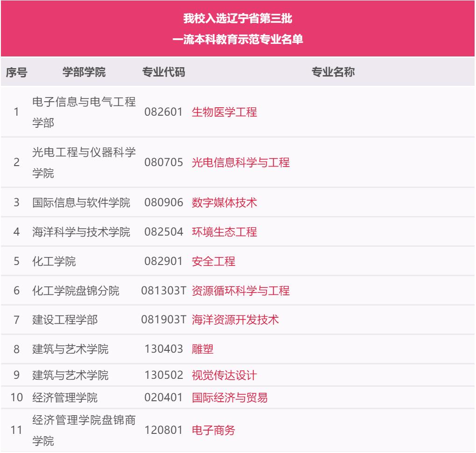Click the 化工学院盘锦分院 cell
Screen dimensions: 476x453
tap(76, 291)
